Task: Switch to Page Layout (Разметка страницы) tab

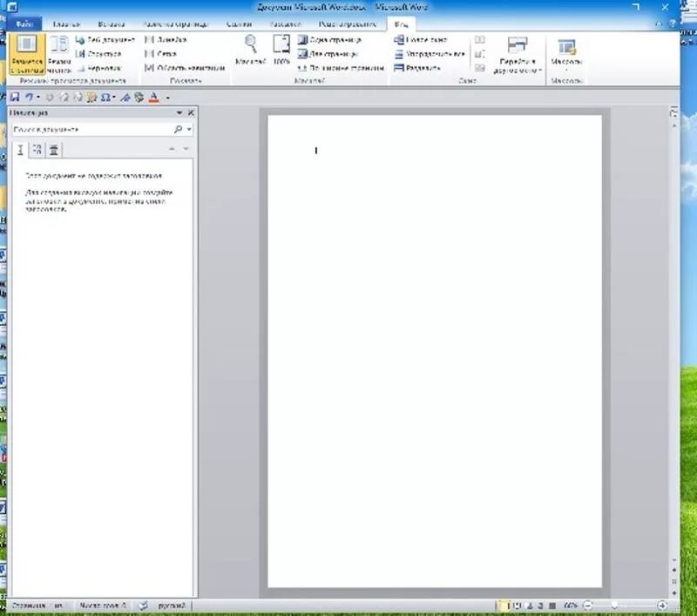Action: [175, 24]
